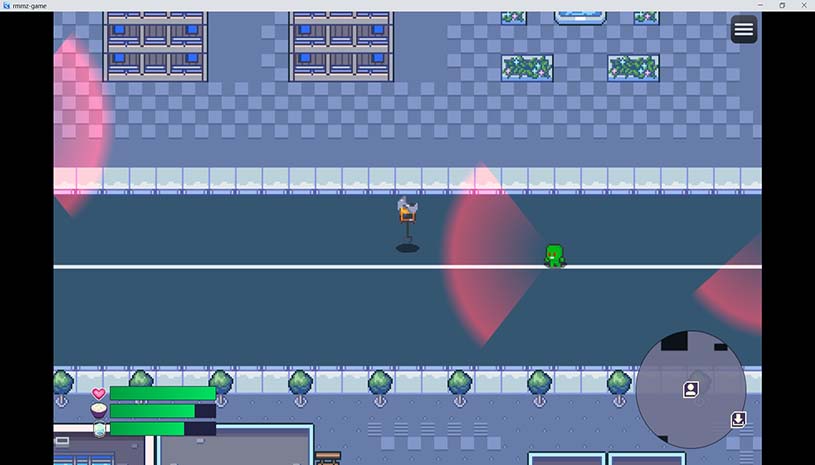This screenshot has height=465, width=815.
Task: Click the download arrow marker on minimap
Action: click(x=738, y=420)
